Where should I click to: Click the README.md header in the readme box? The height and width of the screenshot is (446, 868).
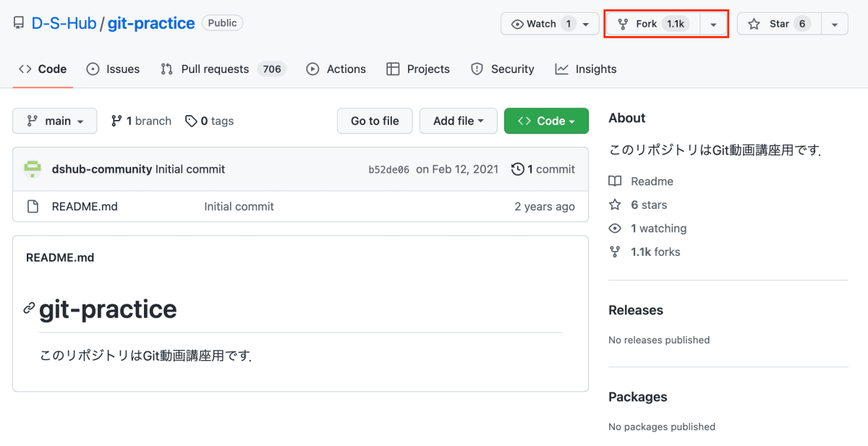click(60, 257)
